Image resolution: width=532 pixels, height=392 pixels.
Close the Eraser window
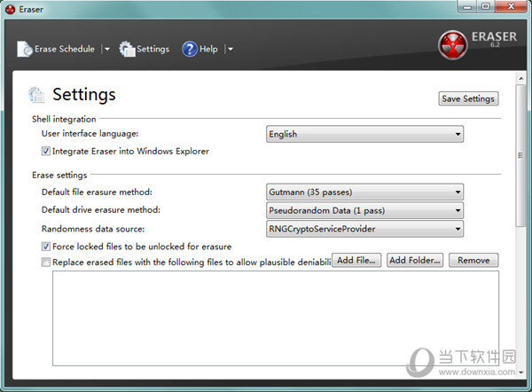click(511, 6)
